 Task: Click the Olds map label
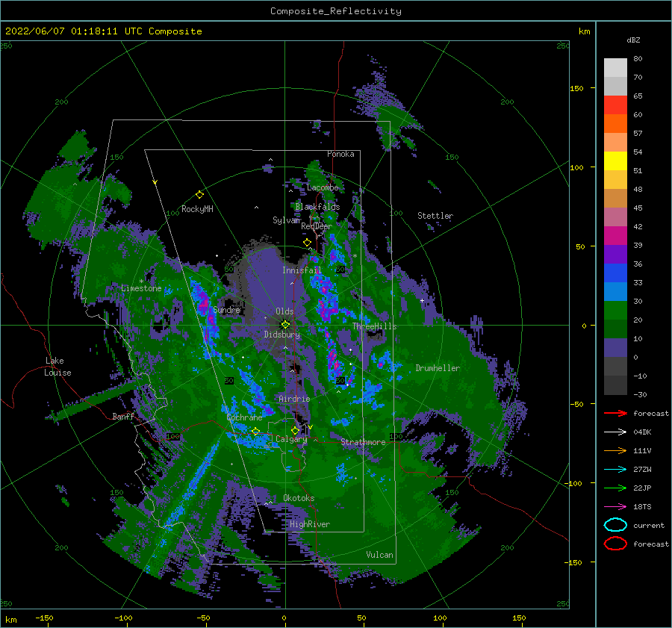tap(284, 311)
